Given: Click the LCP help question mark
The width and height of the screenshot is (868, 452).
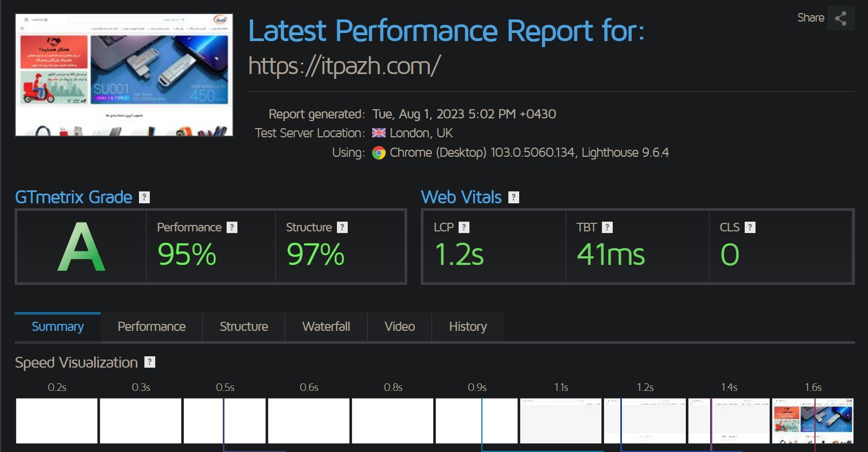Looking at the screenshot, I should tap(464, 228).
